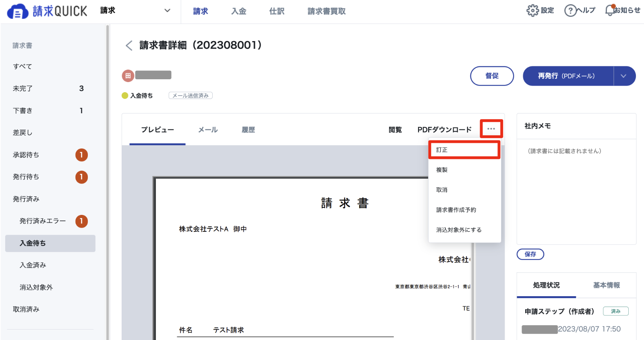
Task: Click the 発行済みエラー count badge
Action: 81,221
